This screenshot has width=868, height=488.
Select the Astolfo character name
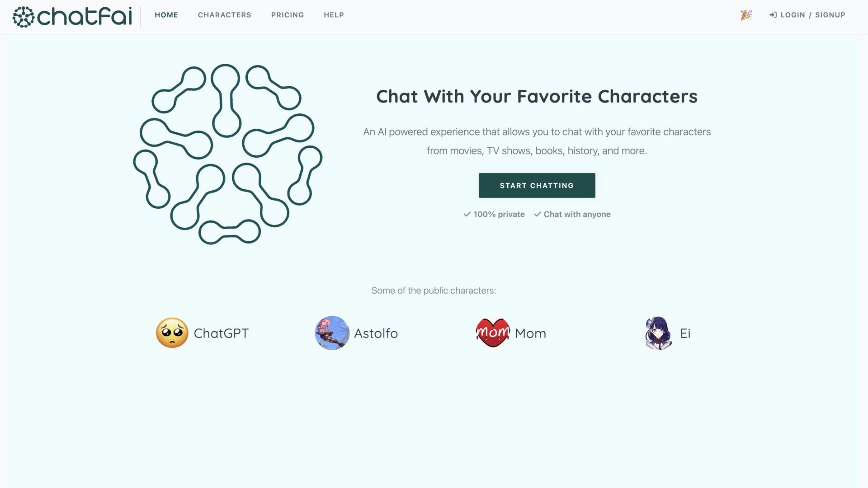click(x=376, y=333)
